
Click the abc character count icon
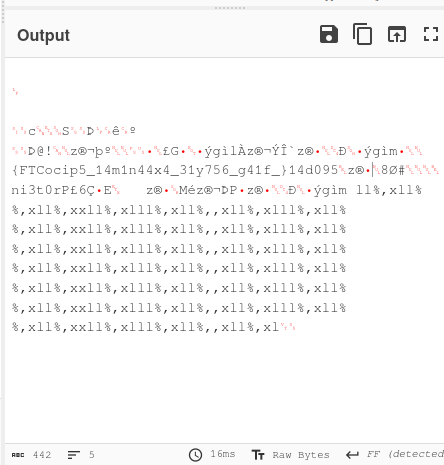point(18,455)
